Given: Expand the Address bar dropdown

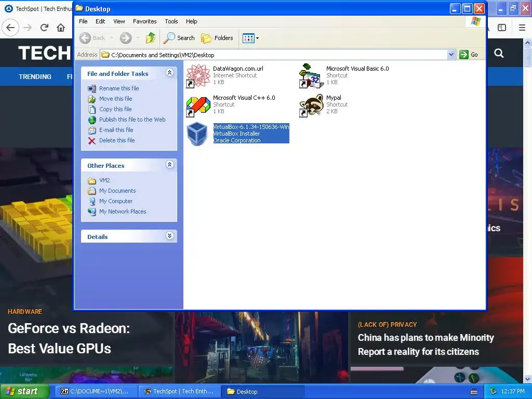Looking at the screenshot, I should tap(451, 55).
